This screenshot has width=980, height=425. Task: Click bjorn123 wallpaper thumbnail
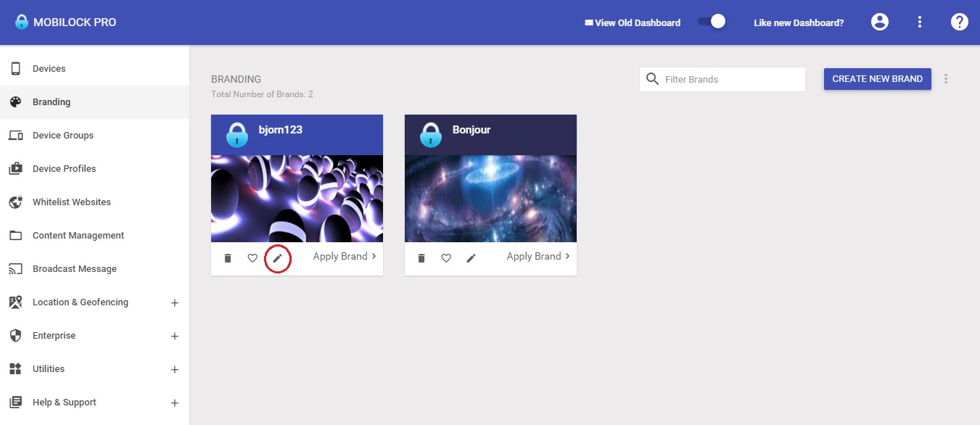(297, 199)
